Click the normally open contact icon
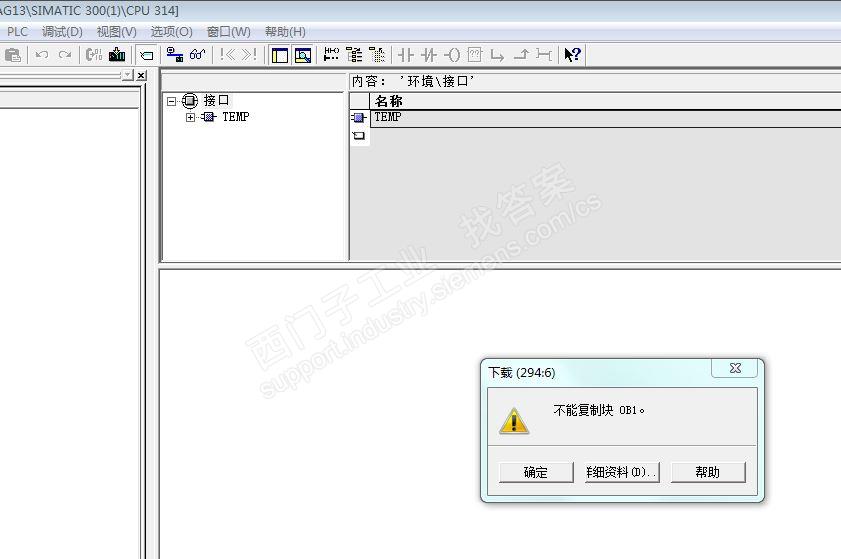 [x=406, y=55]
